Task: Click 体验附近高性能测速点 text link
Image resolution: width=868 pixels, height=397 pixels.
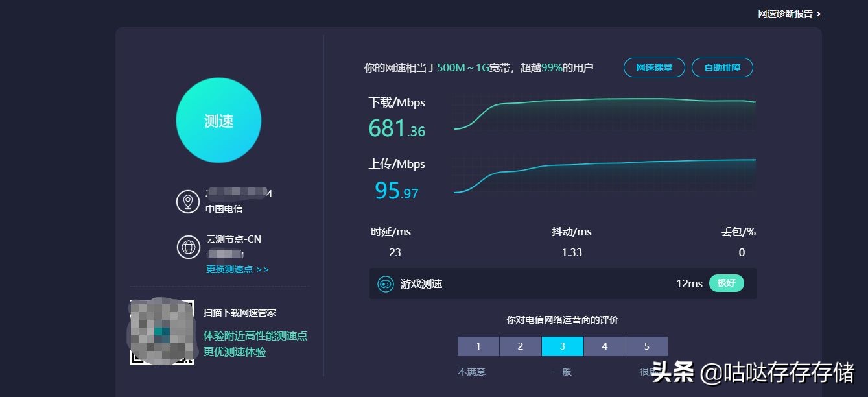Action: pos(257,335)
